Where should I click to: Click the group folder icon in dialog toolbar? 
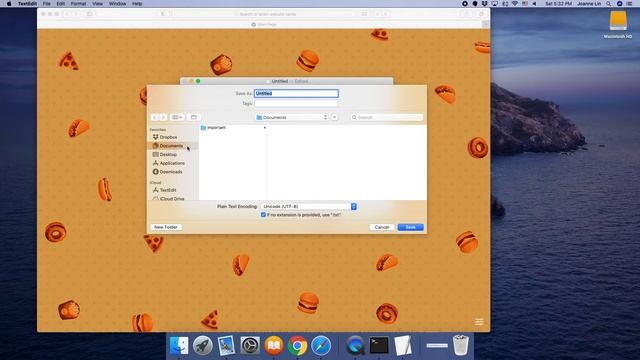click(194, 117)
